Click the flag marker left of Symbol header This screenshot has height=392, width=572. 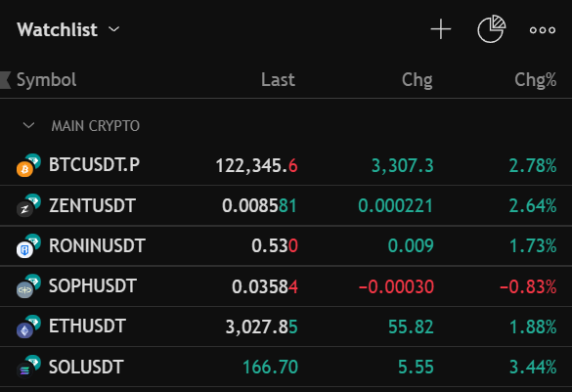[x=6, y=80]
